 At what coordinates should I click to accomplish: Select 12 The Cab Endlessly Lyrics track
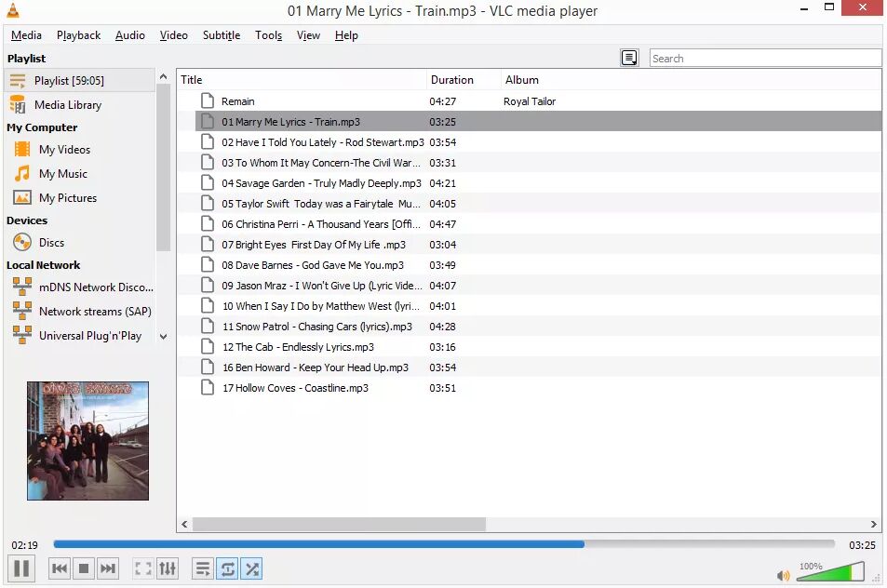529,347
